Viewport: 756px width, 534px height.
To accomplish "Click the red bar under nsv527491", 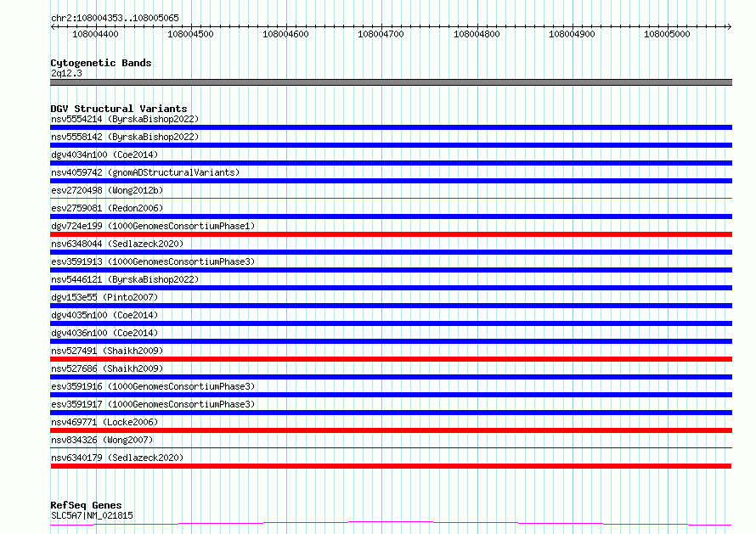I will point(391,359).
